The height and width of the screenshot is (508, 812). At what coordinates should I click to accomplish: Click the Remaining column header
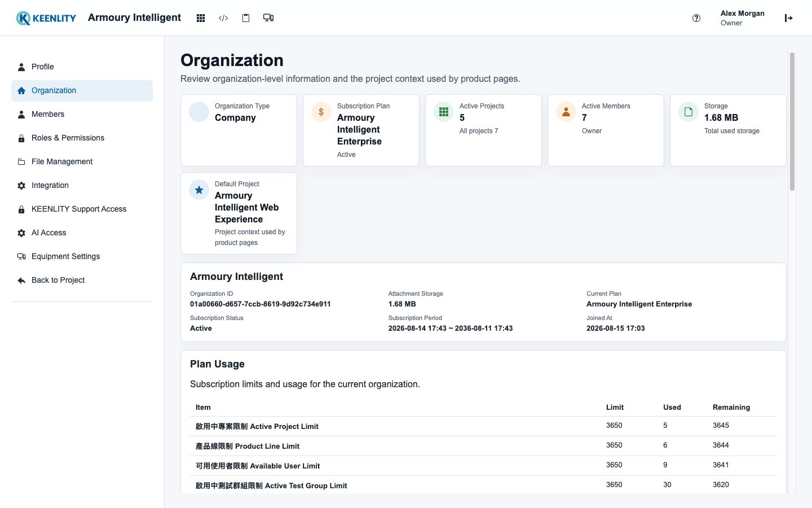tap(731, 408)
